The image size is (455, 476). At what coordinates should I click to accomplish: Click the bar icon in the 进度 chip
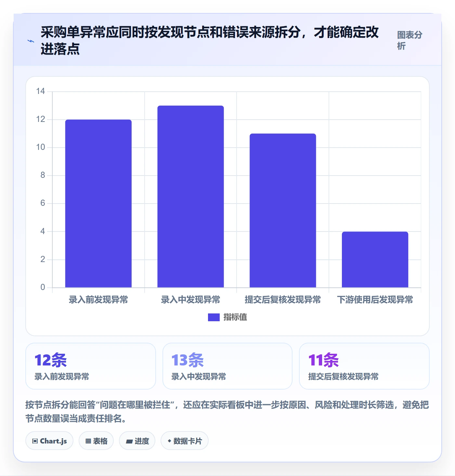click(129, 441)
